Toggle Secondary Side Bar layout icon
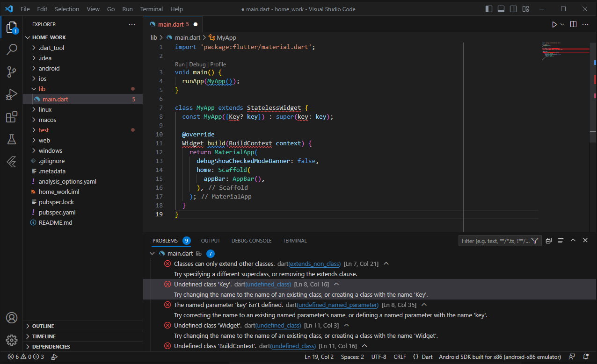Viewport: 597px width, 364px height. point(513,9)
